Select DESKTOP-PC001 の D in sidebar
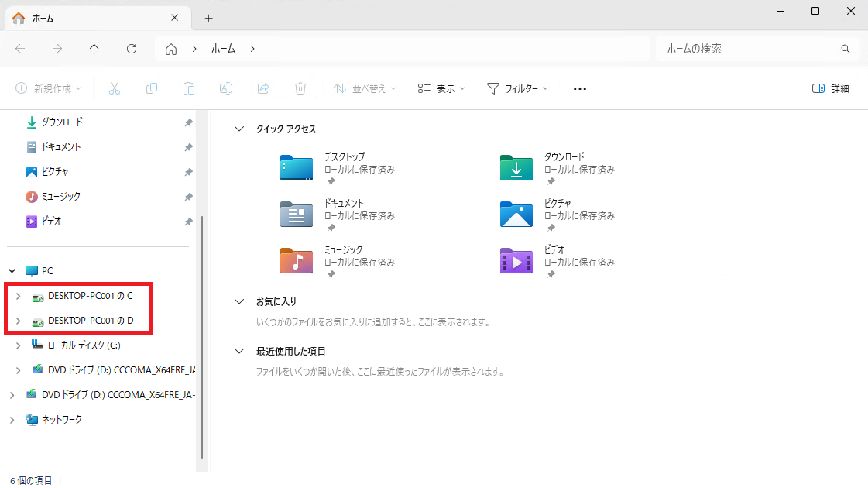 coord(91,321)
